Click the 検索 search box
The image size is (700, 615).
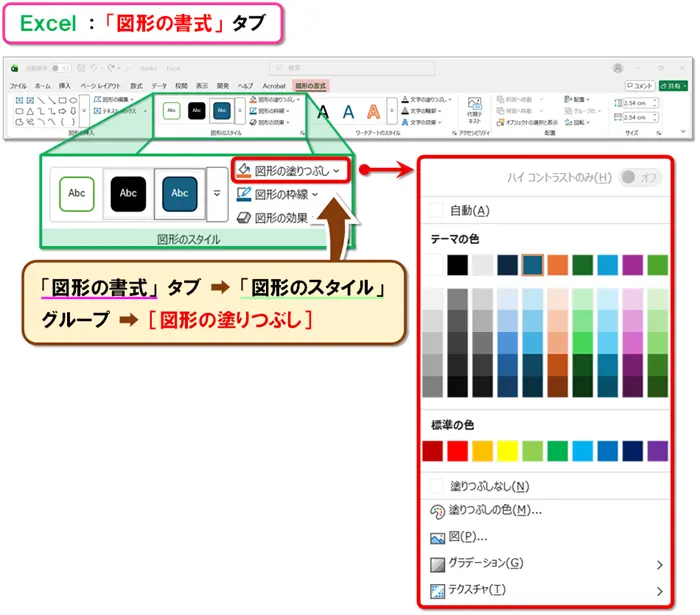click(352, 68)
